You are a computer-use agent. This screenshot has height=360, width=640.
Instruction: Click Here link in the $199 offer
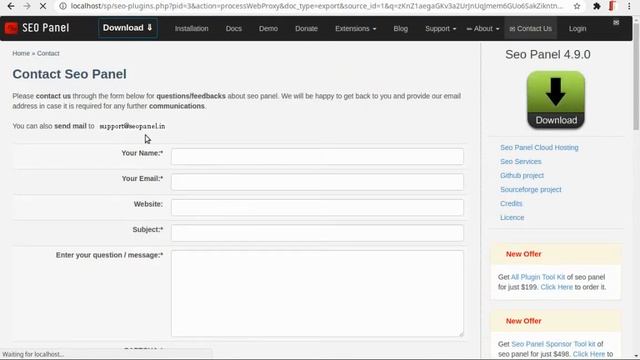[556, 287]
